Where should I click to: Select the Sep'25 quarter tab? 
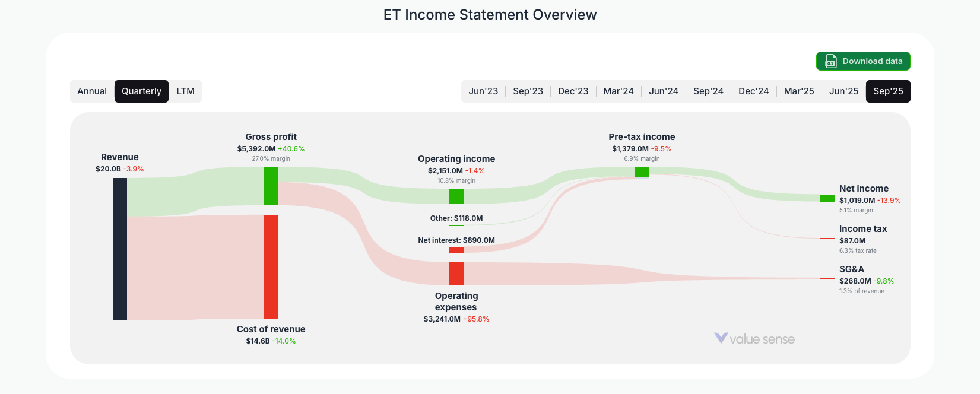[888, 91]
